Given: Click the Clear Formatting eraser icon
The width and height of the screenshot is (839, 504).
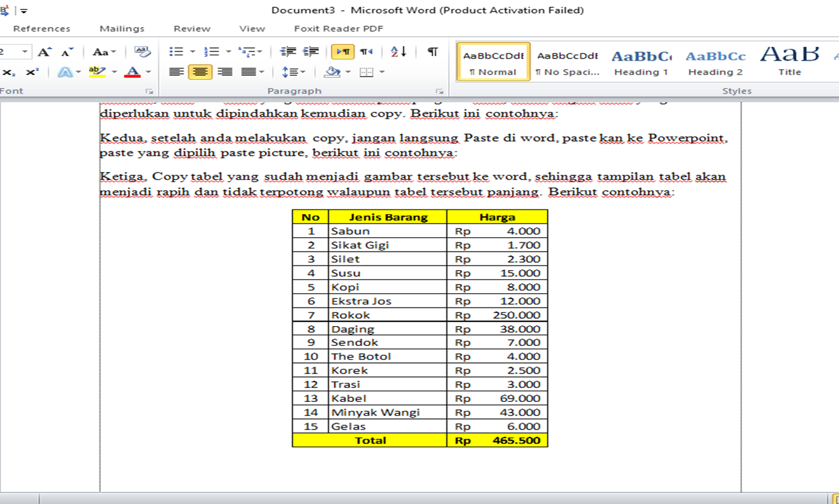Looking at the screenshot, I should click(142, 51).
